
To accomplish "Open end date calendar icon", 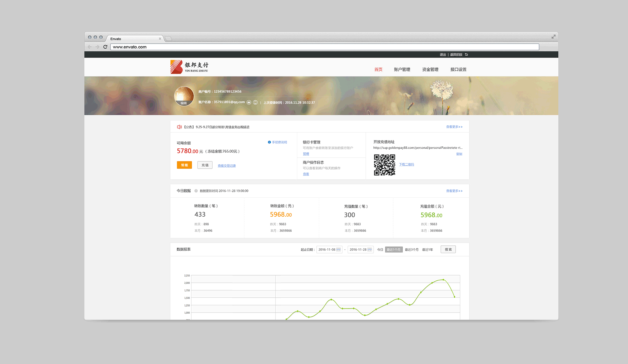I will coord(370,250).
